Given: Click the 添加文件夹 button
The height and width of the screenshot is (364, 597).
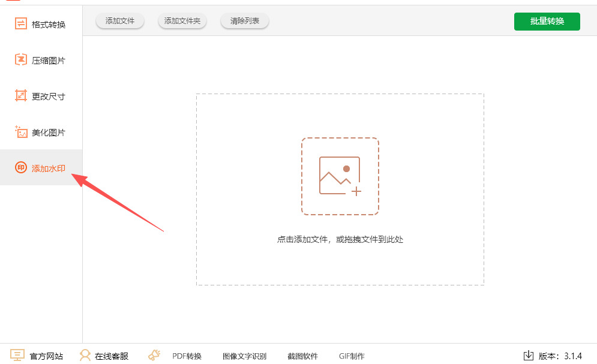Looking at the screenshot, I should [182, 21].
